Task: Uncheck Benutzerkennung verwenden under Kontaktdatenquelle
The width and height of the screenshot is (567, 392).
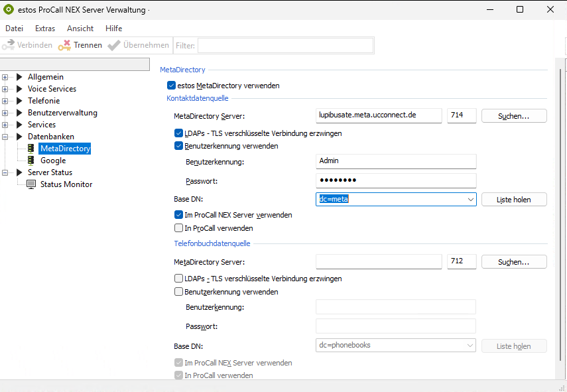Action: tap(178, 146)
